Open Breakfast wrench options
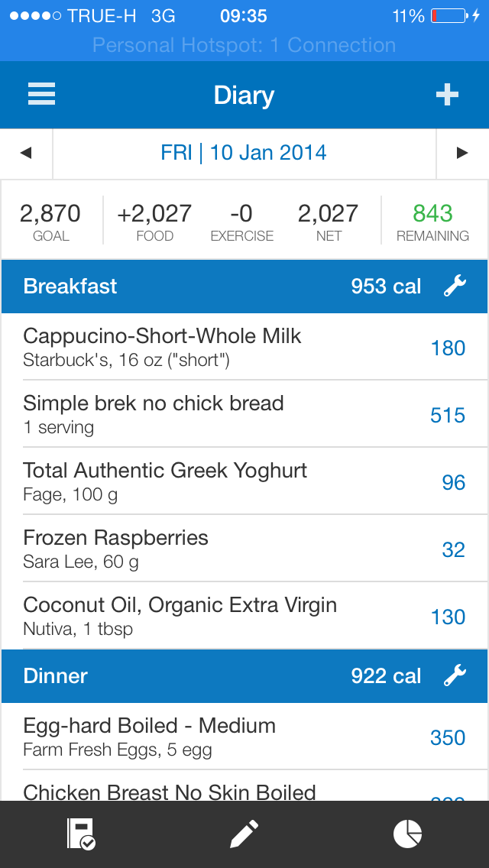 [455, 287]
